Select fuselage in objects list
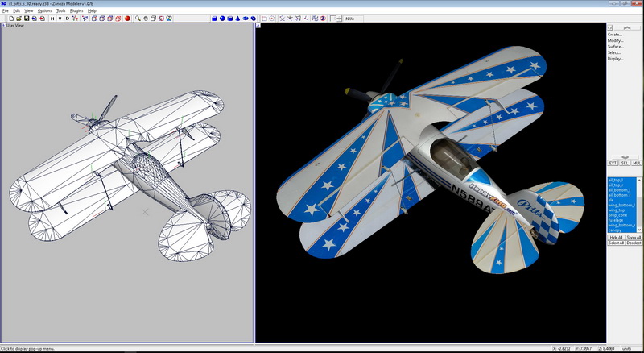Image resolution: width=644 pixels, height=353 pixels. 621,220
